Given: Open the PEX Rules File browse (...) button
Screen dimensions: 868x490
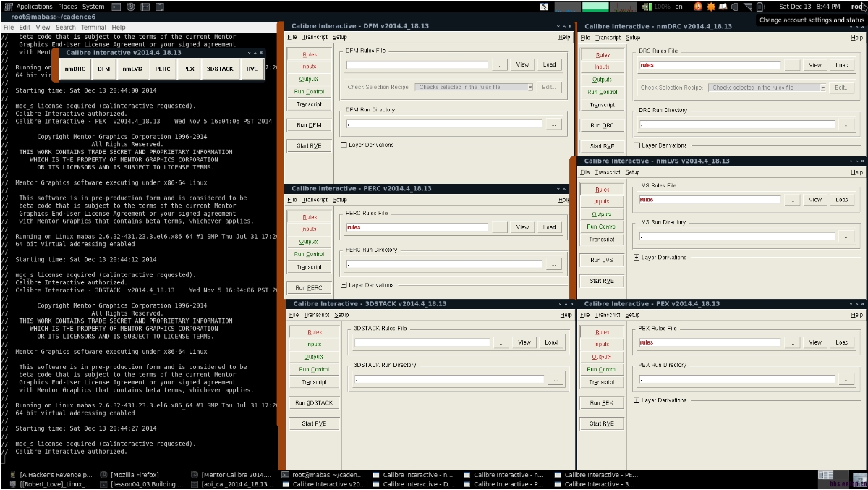Looking at the screenshot, I should [x=793, y=342].
